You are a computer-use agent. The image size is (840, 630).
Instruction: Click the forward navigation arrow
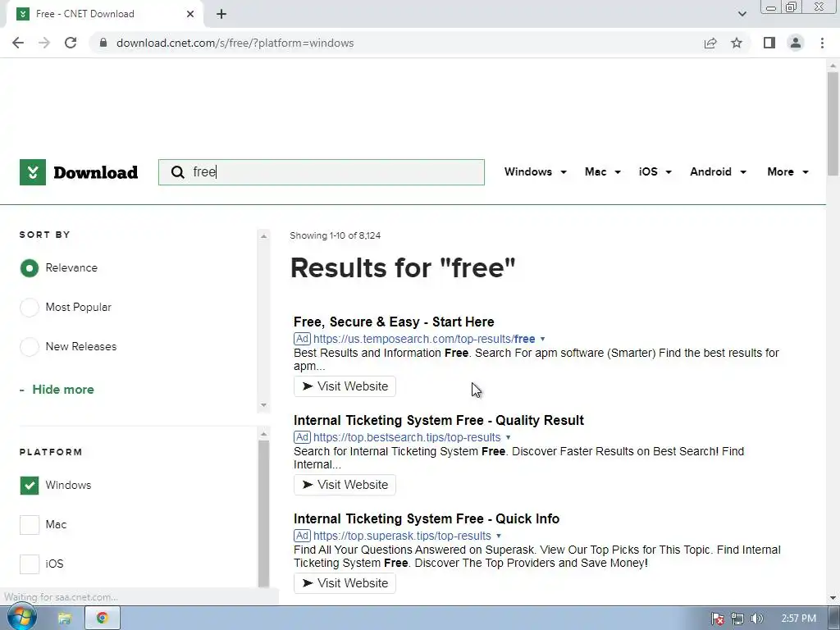pos(44,43)
